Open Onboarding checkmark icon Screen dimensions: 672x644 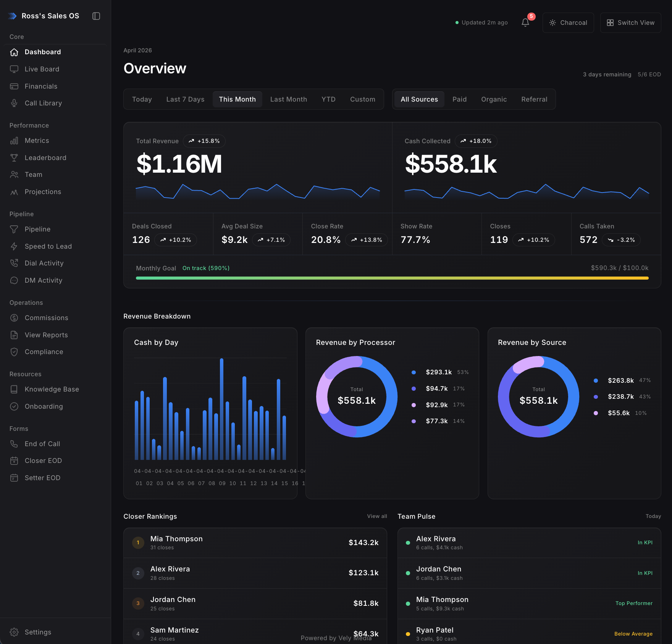click(14, 406)
